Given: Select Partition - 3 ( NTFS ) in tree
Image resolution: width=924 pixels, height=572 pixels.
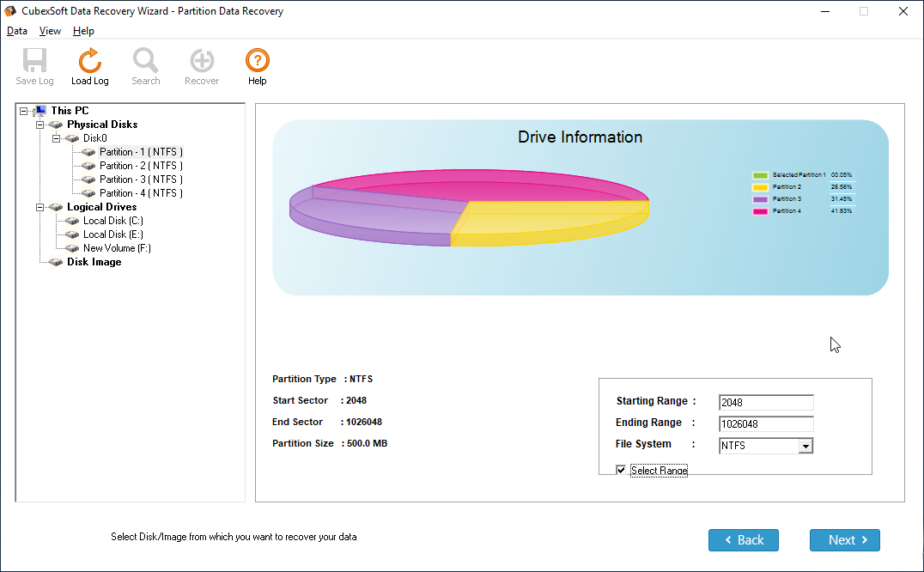Looking at the screenshot, I should pyautogui.click(x=141, y=180).
